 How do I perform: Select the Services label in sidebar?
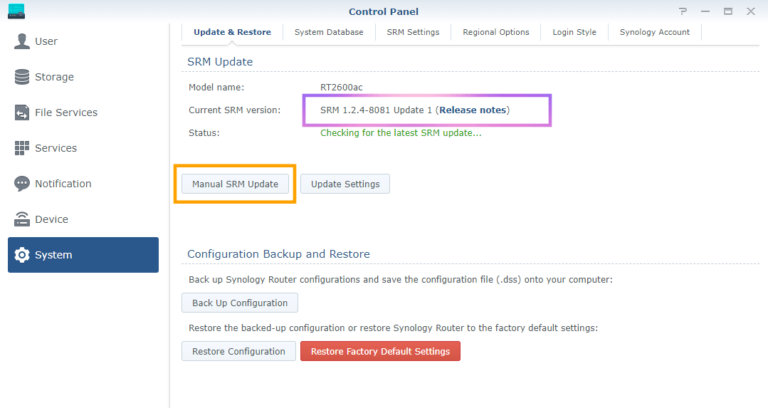[56, 148]
